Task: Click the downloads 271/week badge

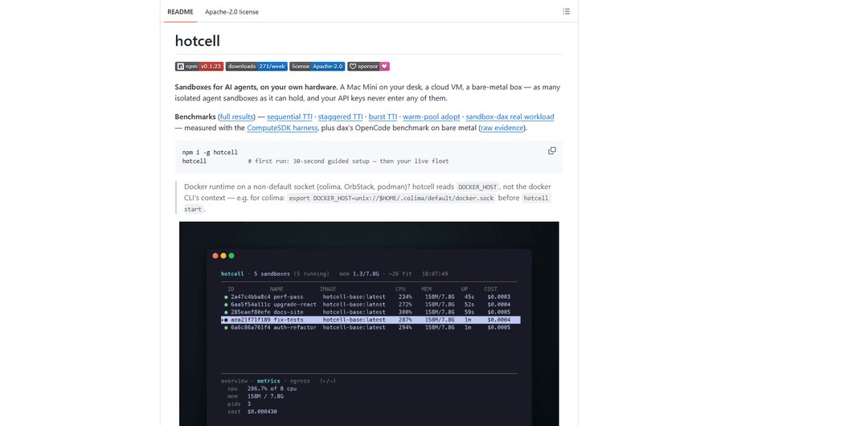Action: (x=256, y=67)
